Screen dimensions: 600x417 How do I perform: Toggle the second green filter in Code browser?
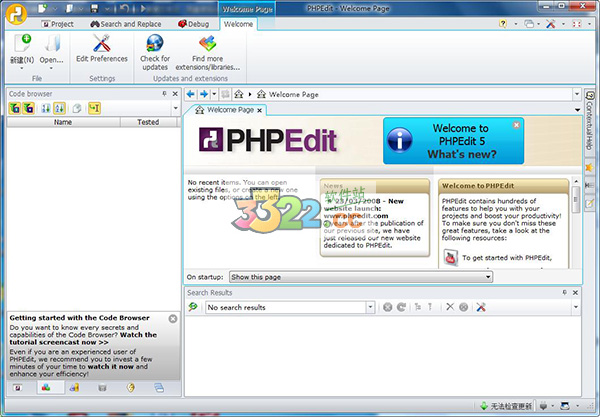click(28, 108)
